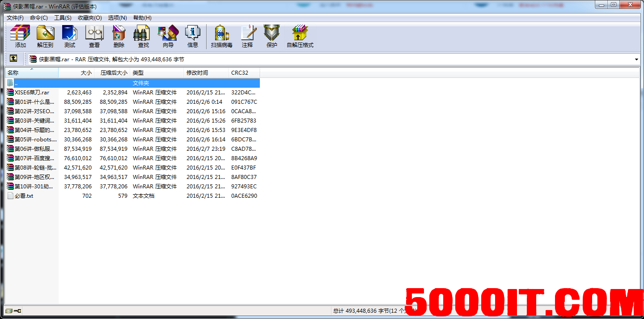
Task: Select the 第10讲-301劫... file row
Action: (x=133, y=187)
